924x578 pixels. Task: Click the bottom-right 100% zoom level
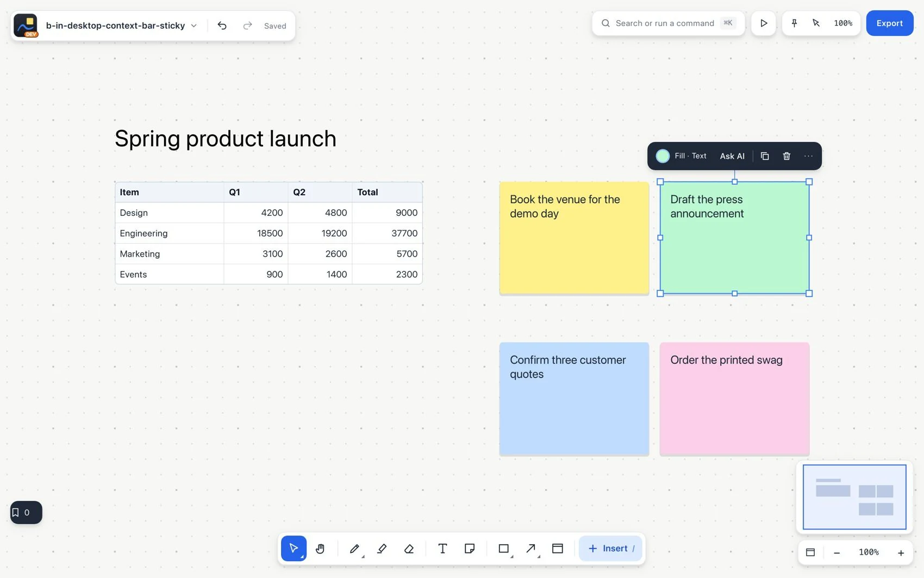coord(869,552)
